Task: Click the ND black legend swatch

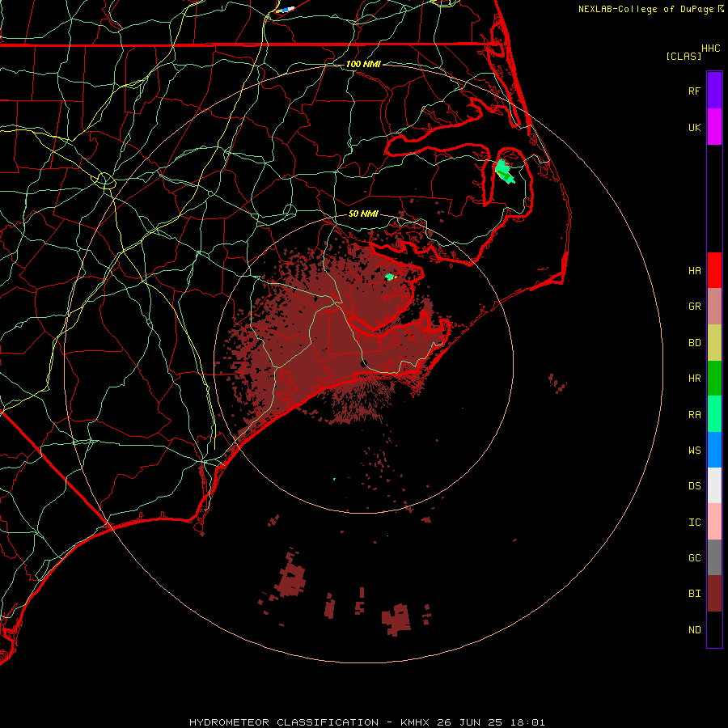Action: [714, 629]
